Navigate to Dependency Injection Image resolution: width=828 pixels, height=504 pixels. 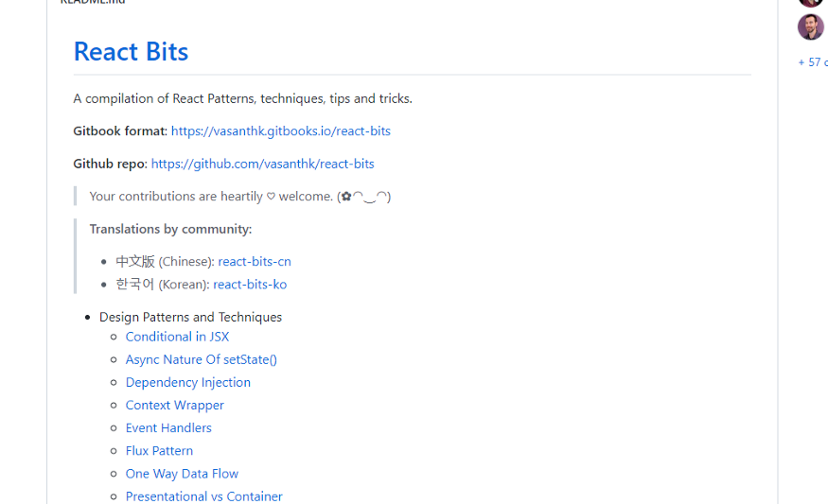point(187,382)
